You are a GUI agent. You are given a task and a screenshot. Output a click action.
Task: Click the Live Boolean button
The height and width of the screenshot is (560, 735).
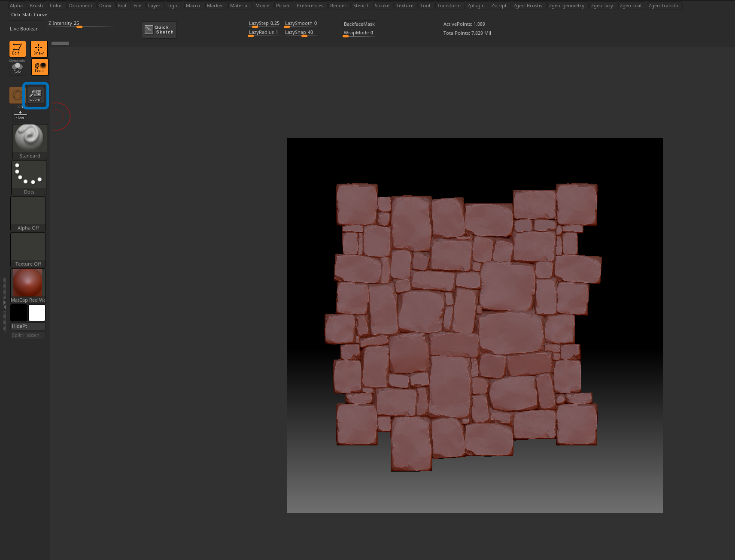[24, 29]
